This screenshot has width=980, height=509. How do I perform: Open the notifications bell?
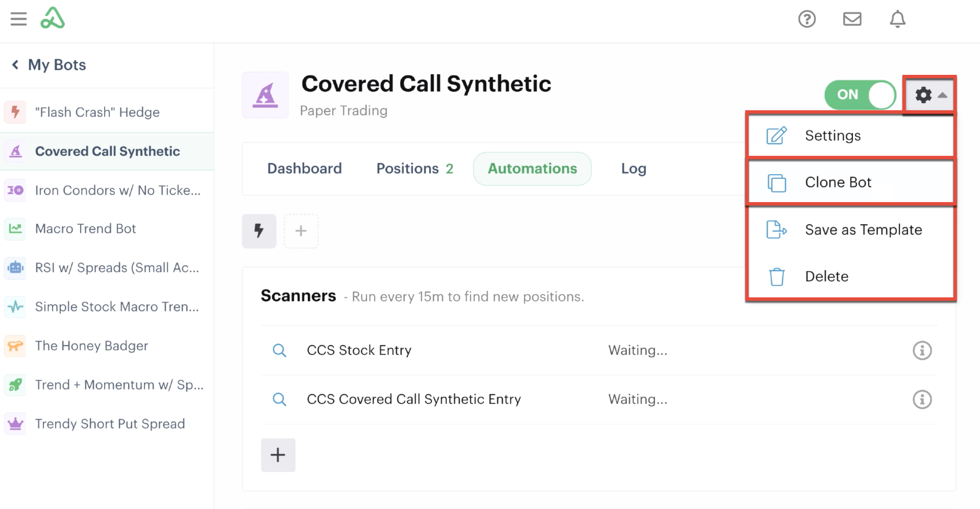coord(897,19)
